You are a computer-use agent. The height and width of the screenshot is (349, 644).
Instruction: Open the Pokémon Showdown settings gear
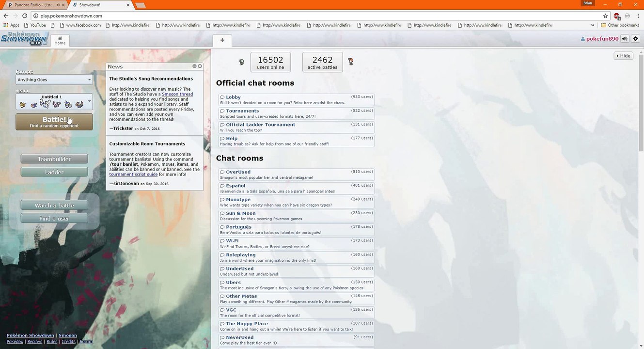pos(636,39)
